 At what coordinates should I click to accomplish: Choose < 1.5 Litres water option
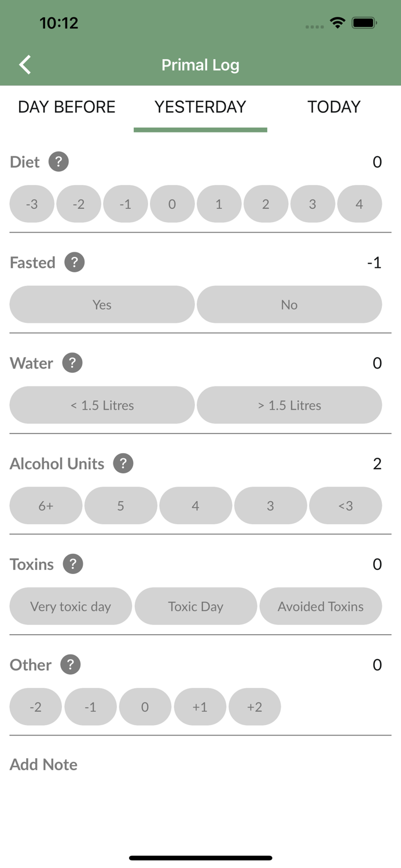[x=102, y=405]
